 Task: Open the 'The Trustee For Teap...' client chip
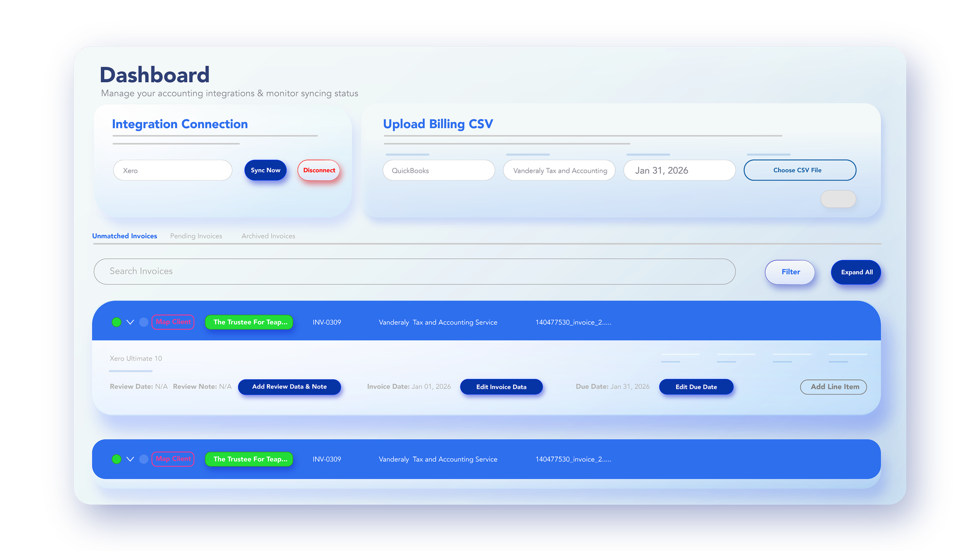click(249, 322)
